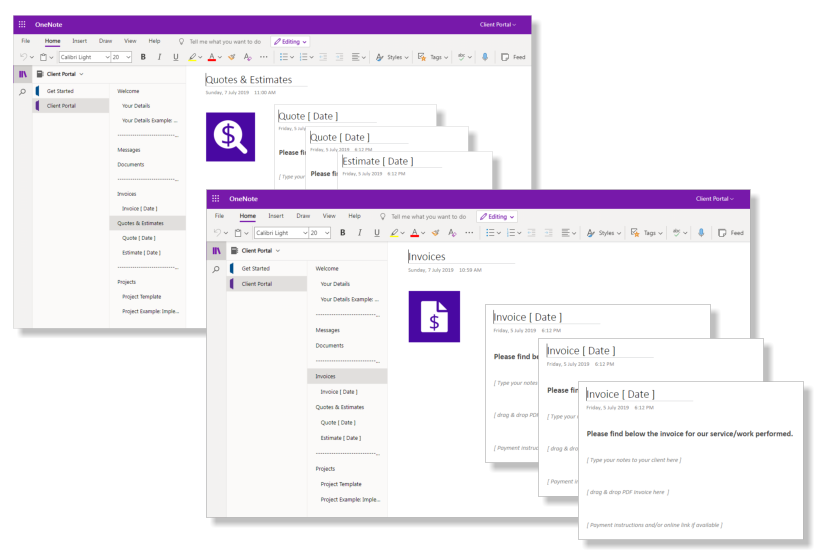Switch to the Draw tab in the front window
The width and height of the screenshot is (820, 560).
(303, 216)
